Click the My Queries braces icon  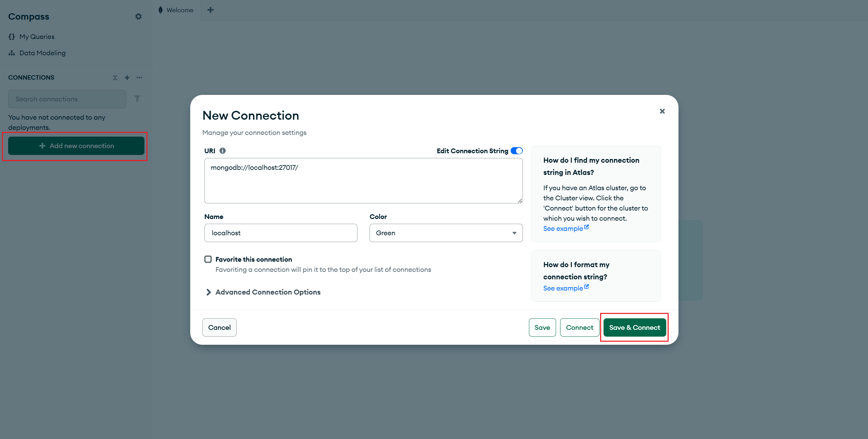coord(12,37)
